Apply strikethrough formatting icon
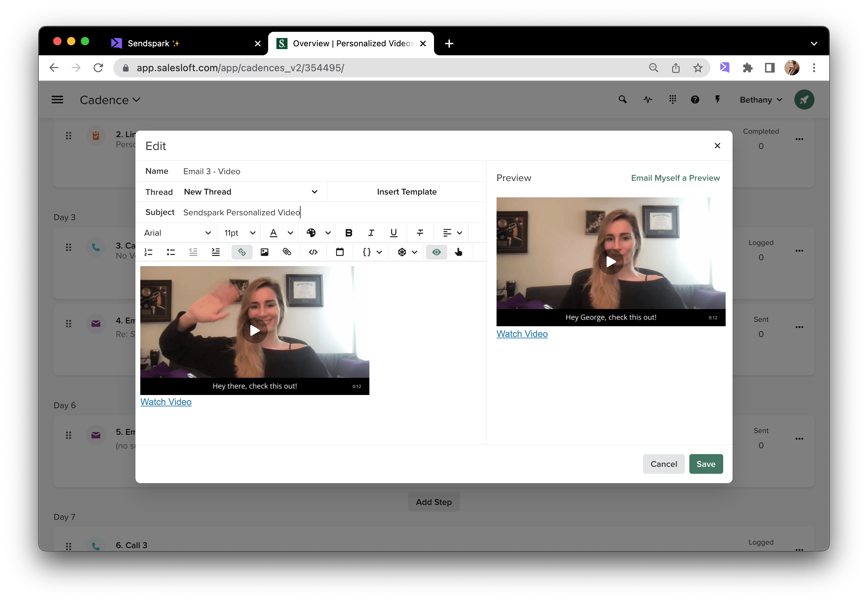 point(420,233)
